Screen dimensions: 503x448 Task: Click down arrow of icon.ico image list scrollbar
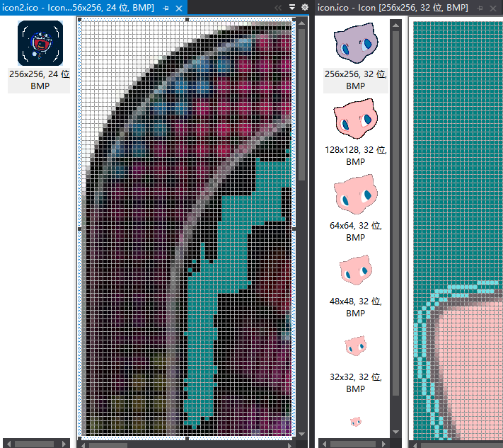pos(396,432)
